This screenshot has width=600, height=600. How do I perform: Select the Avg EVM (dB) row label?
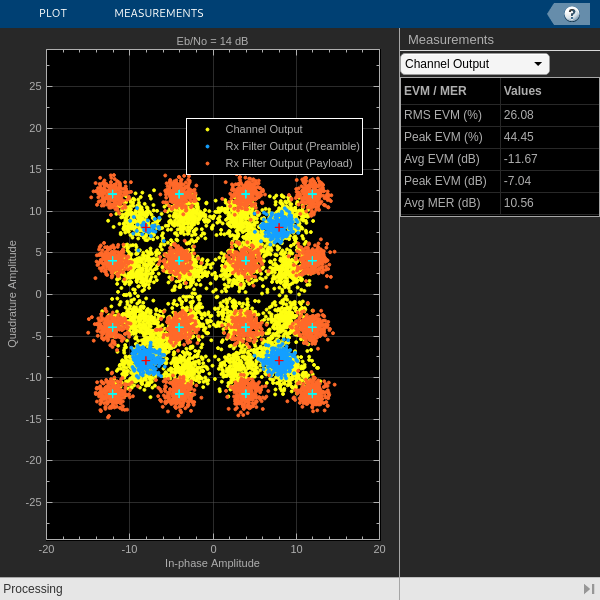[442, 159]
